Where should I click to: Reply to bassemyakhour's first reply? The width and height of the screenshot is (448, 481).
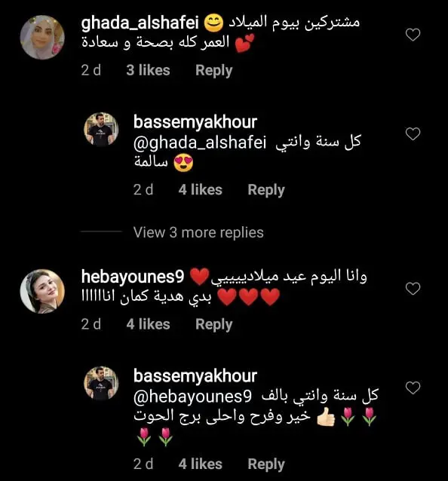point(266,190)
